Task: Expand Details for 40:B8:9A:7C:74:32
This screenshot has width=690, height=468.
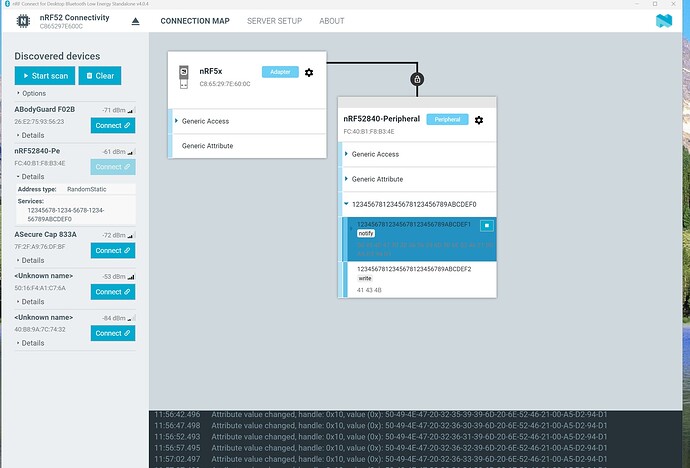Action: [x=30, y=343]
